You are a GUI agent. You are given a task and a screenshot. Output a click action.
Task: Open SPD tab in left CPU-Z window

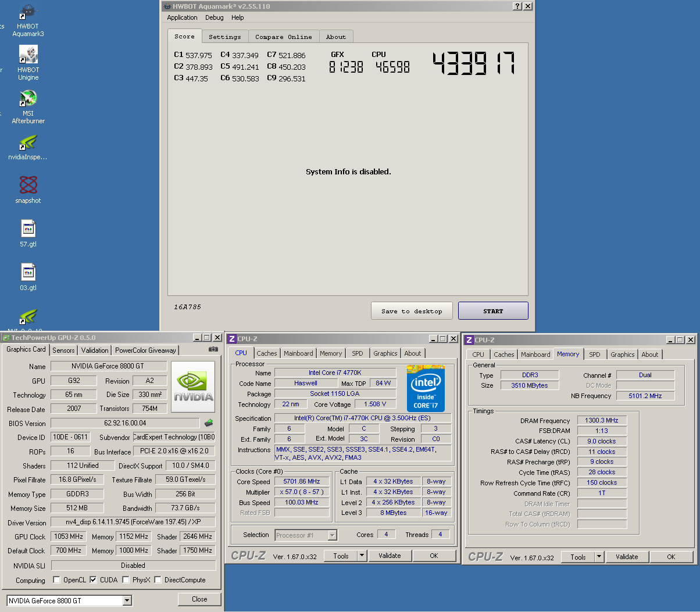[358, 353]
